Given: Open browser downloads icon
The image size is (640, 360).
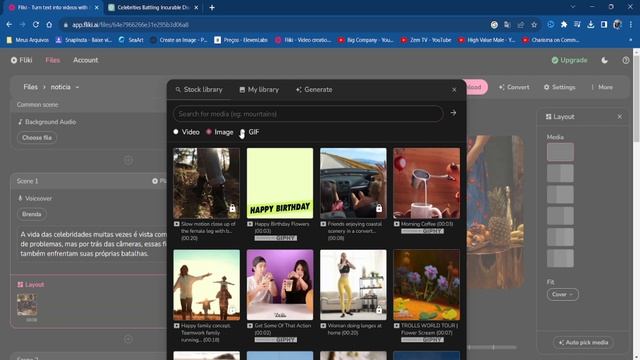Looking at the screenshot, I should point(591,24).
